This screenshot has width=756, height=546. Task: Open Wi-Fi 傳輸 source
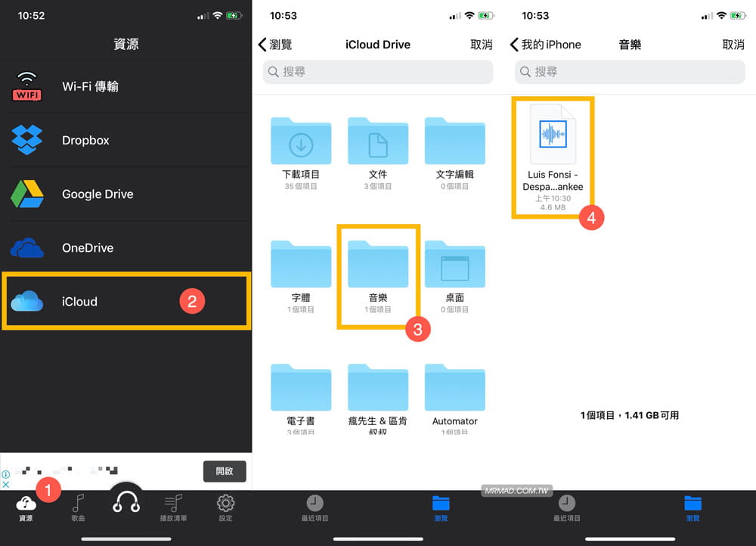tap(125, 87)
